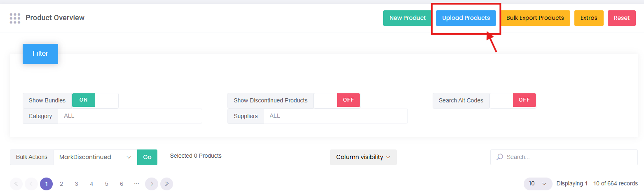Jump to last page using double-right arrow
644x192 pixels.
pyautogui.click(x=166, y=184)
